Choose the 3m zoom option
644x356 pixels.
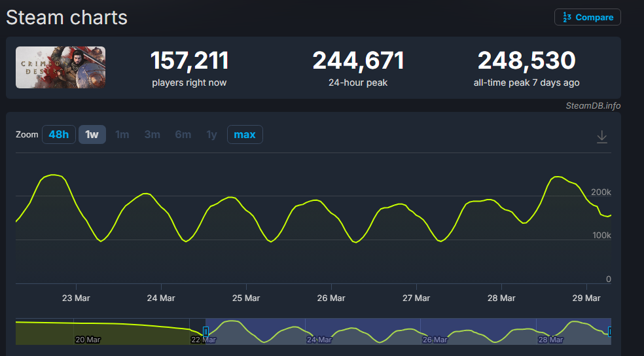pyautogui.click(x=152, y=134)
